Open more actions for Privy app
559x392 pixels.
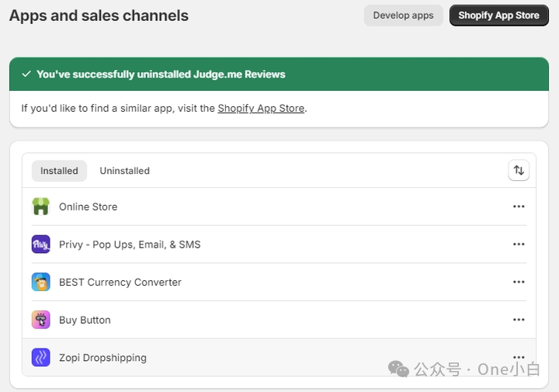click(519, 245)
